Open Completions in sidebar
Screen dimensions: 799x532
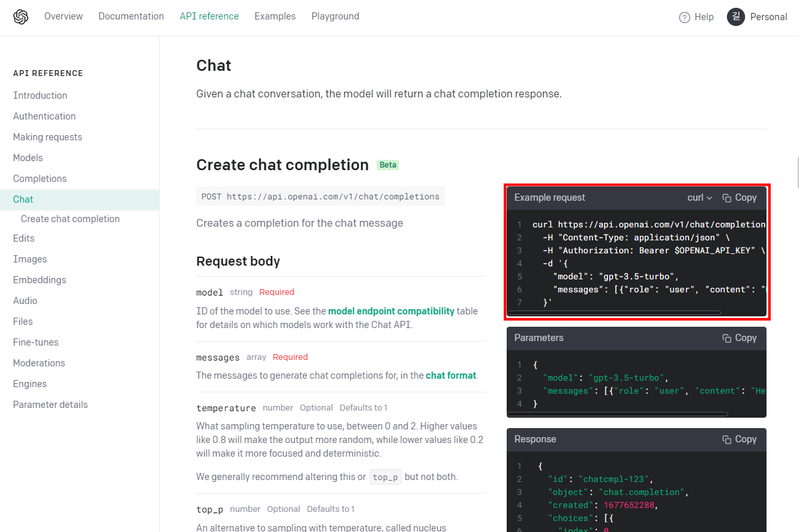tap(40, 179)
